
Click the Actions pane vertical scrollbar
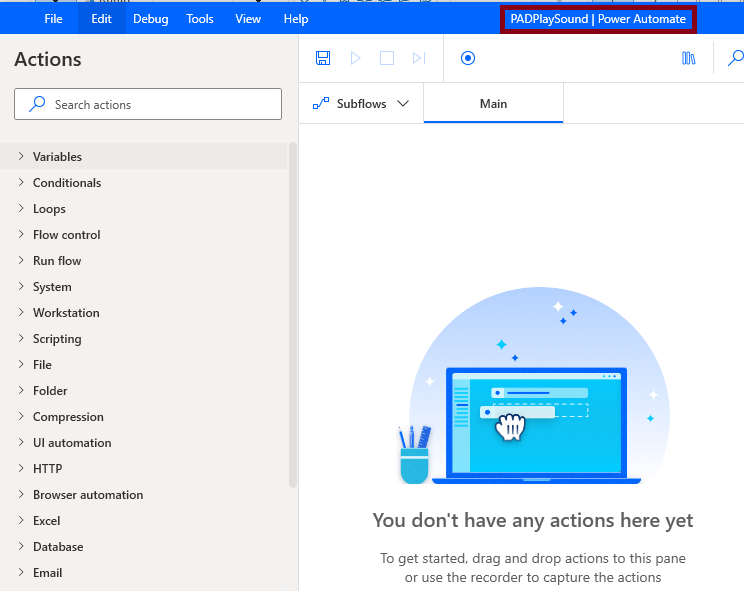tap(293, 315)
